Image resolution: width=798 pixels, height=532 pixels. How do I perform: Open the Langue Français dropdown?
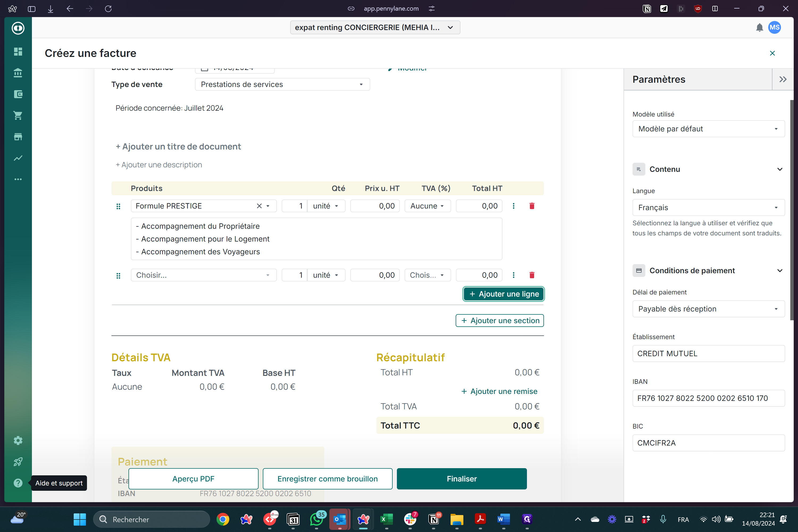coord(708,208)
